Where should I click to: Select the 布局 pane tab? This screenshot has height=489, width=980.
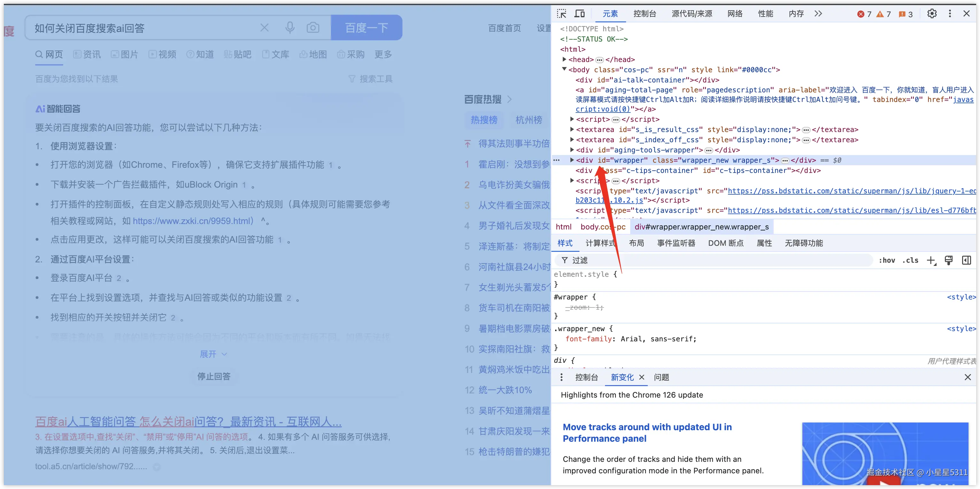(637, 243)
